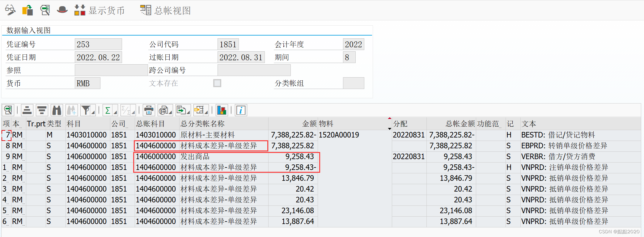Image resolution: width=644 pixels, height=237 pixels.
Task: Click the empty 参照 field
Action: coord(111,70)
